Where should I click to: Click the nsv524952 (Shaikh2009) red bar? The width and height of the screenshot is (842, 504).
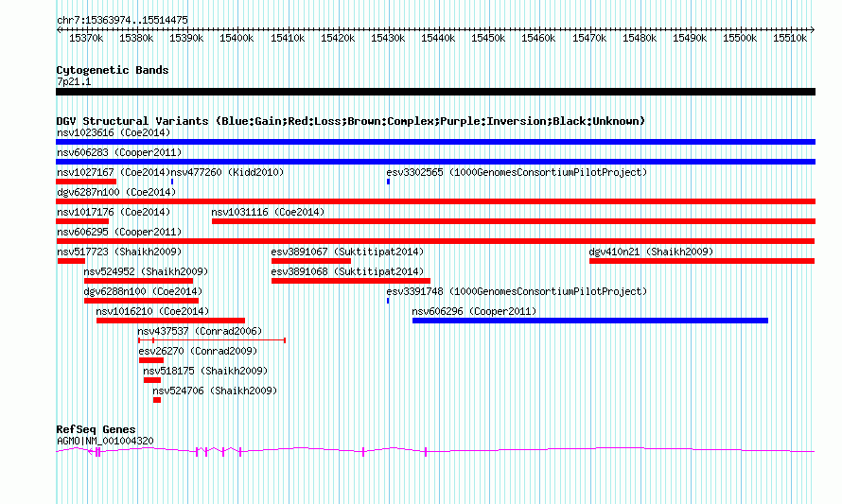[x=138, y=281]
